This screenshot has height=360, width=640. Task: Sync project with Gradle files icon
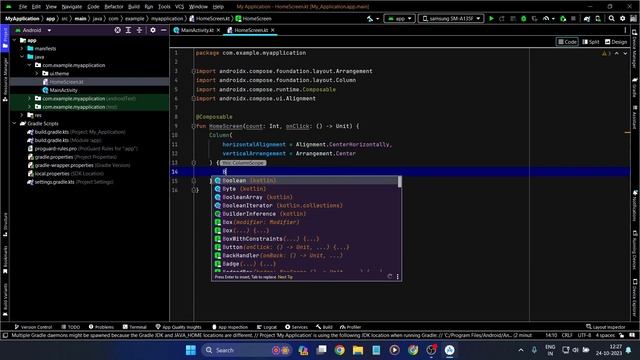pyautogui.click(x=587, y=19)
